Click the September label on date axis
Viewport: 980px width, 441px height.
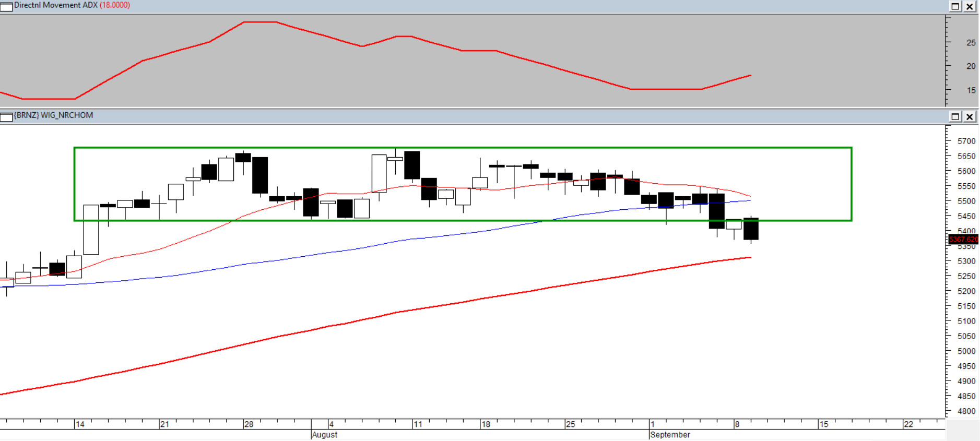pos(670,435)
